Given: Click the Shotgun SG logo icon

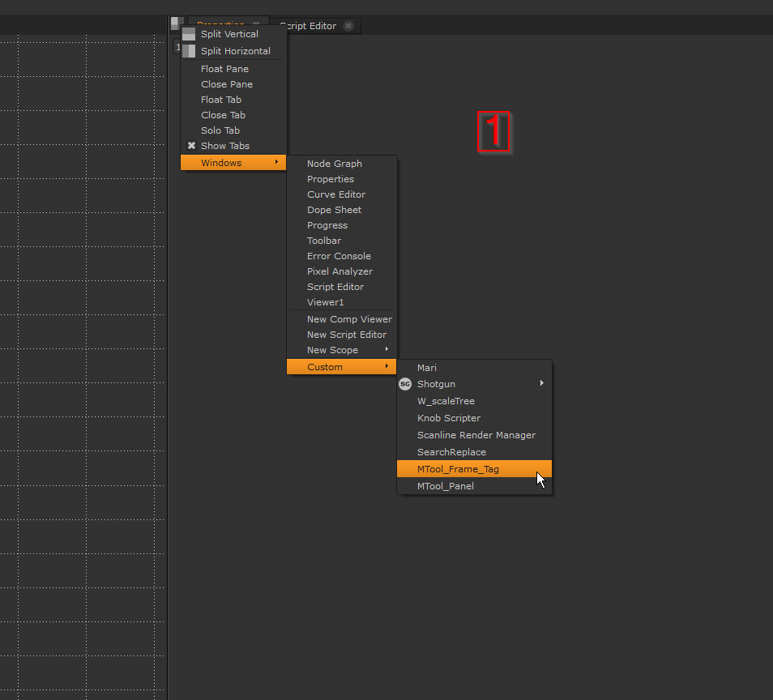Looking at the screenshot, I should coord(405,384).
